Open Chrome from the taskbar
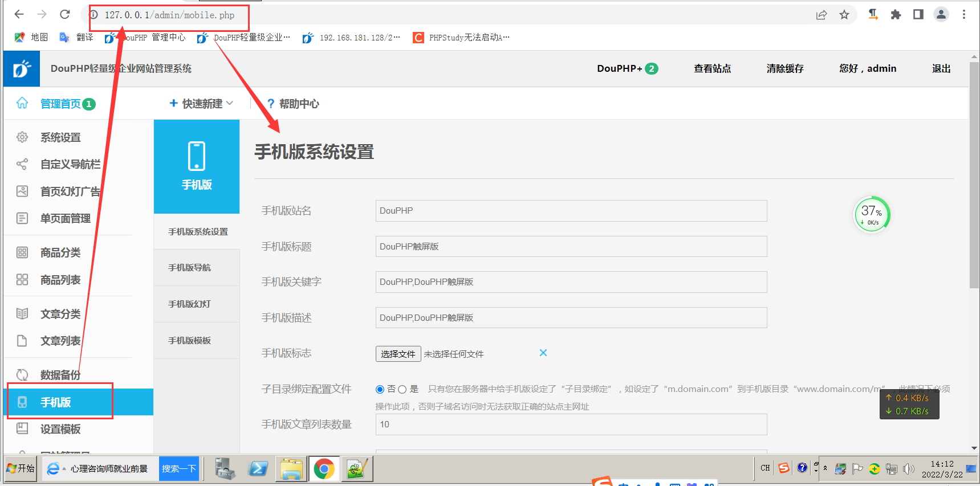 coord(324,469)
